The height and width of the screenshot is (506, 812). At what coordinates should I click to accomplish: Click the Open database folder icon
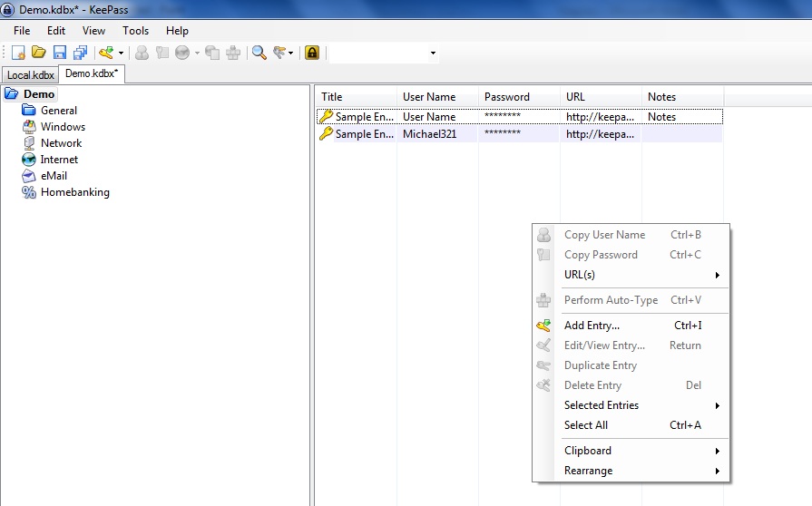click(x=39, y=53)
